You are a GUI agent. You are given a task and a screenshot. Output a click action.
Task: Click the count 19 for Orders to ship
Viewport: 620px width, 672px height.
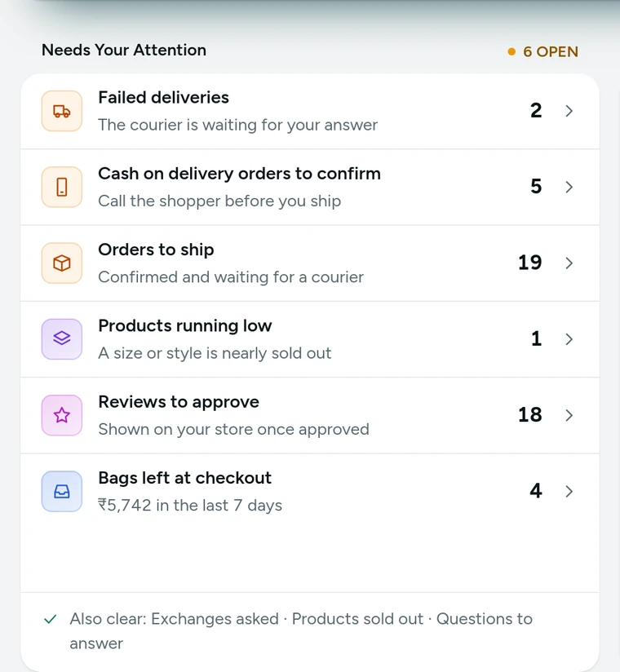530,263
